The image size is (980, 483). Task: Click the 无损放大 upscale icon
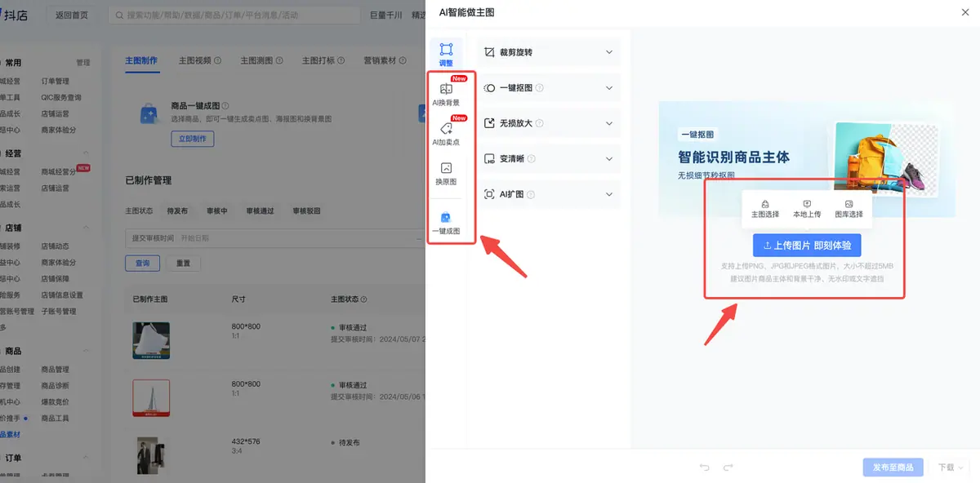(x=489, y=123)
